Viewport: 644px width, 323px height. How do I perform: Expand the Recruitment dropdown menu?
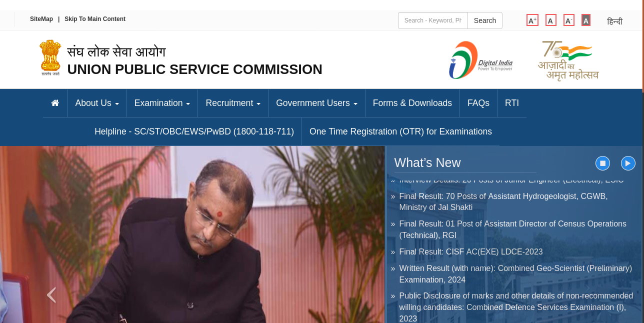[233, 103]
